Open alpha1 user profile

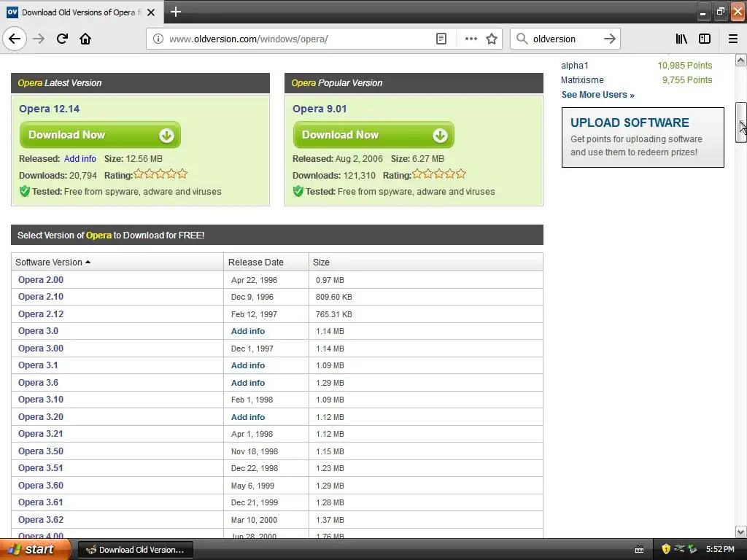pyautogui.click(x=575, y=65)
